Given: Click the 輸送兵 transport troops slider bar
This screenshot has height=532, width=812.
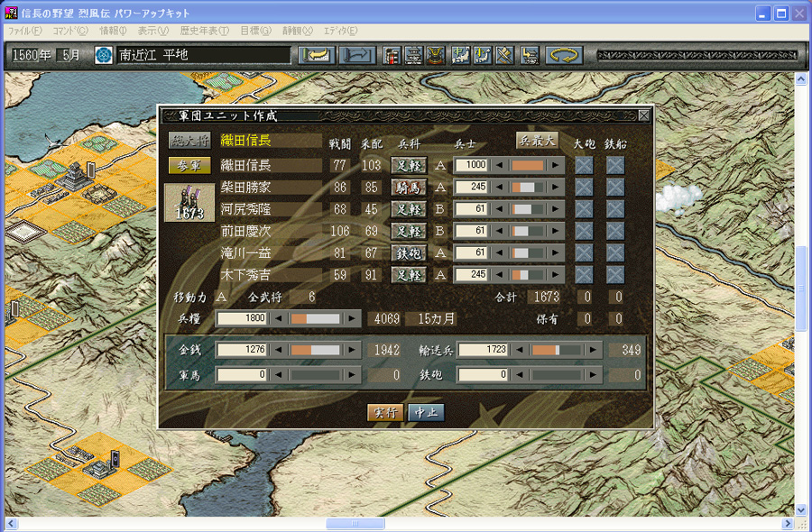Looking at the screenshot, I should click(557, 351).
